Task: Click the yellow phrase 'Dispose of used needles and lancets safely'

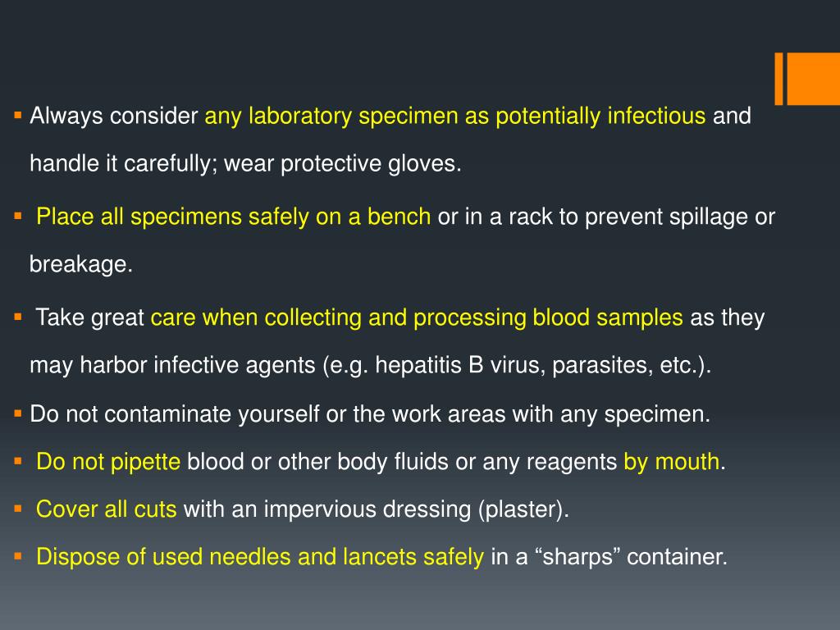Action: tap(260, 557)
